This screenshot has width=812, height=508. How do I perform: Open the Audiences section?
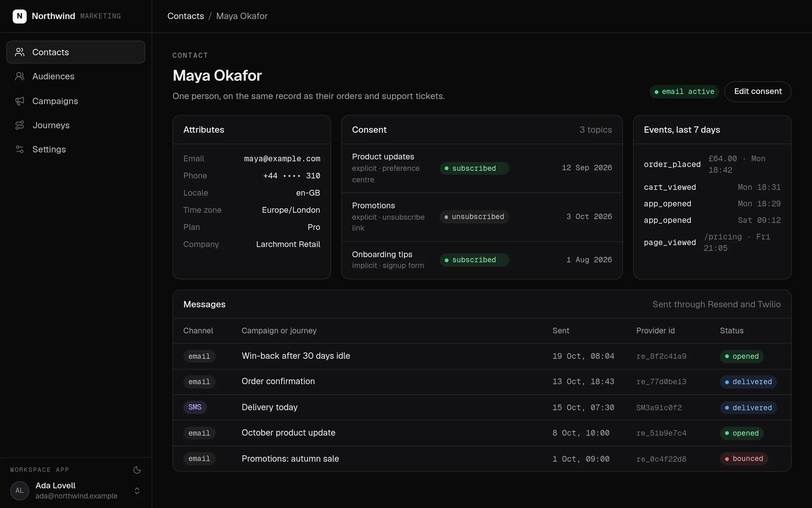pyautogui.click(x=76, y=76)
